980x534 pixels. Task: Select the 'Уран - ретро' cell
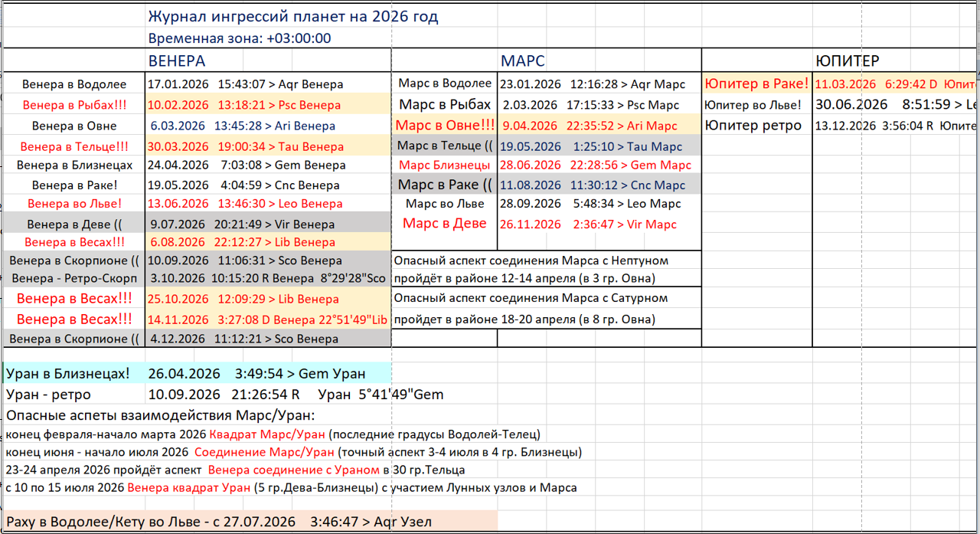[x=49, y=395]
